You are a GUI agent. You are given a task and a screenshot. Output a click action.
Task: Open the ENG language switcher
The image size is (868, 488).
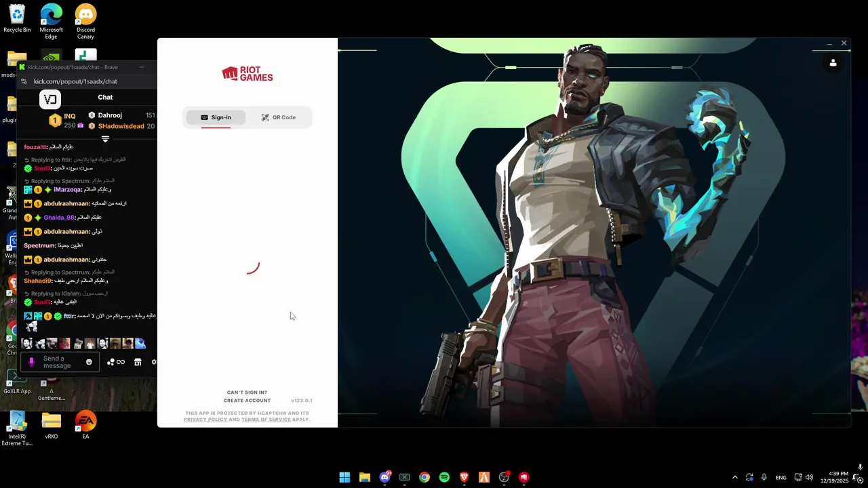(781, 477)
